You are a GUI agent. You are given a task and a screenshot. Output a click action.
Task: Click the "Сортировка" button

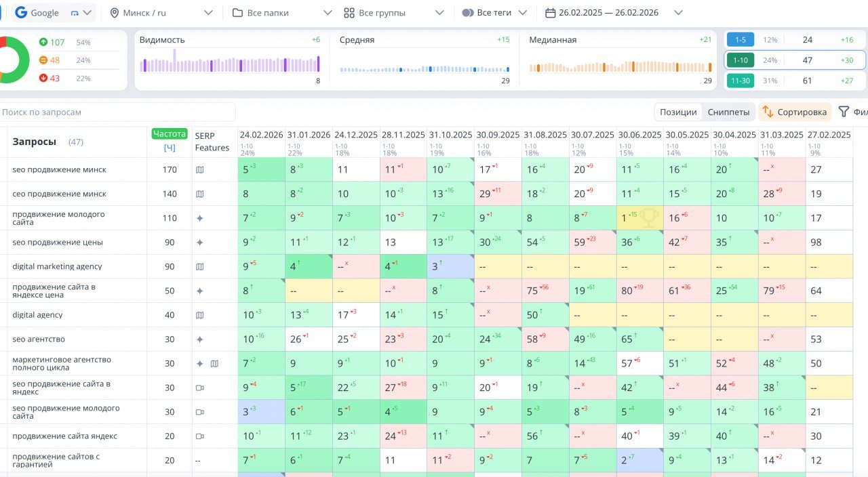794,112
